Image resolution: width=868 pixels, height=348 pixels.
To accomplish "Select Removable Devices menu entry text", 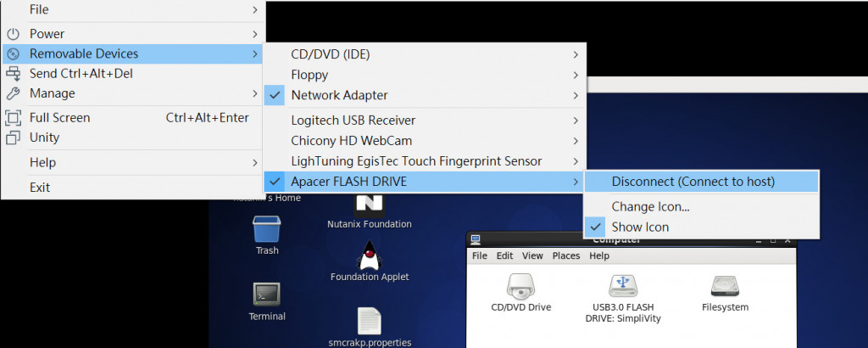I will [x=84, y=53].
